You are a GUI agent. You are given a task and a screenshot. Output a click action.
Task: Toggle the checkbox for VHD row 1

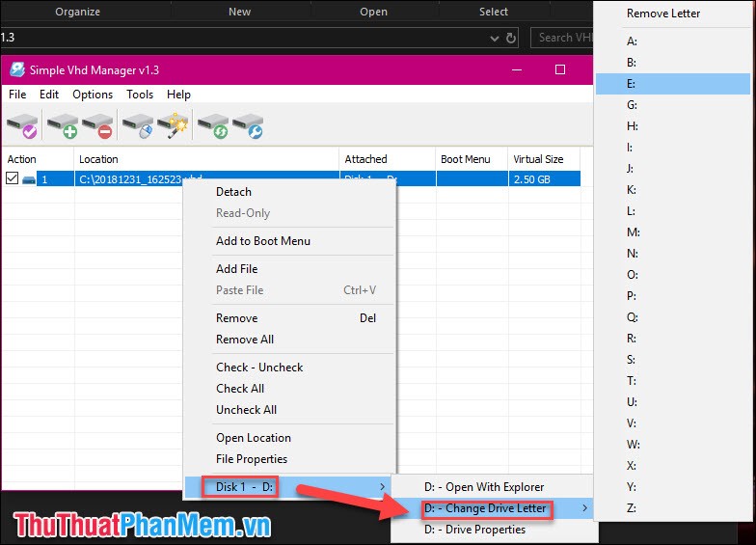pos(12,178)
